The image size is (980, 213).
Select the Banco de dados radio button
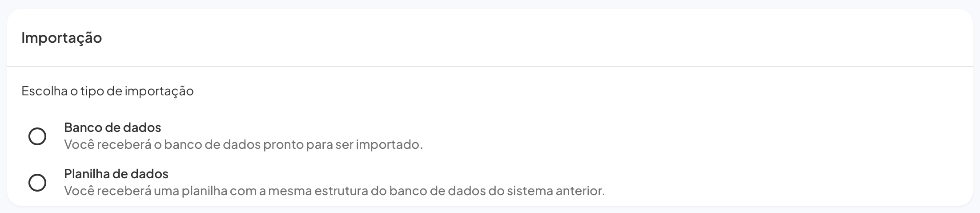(x=37, y=136)
